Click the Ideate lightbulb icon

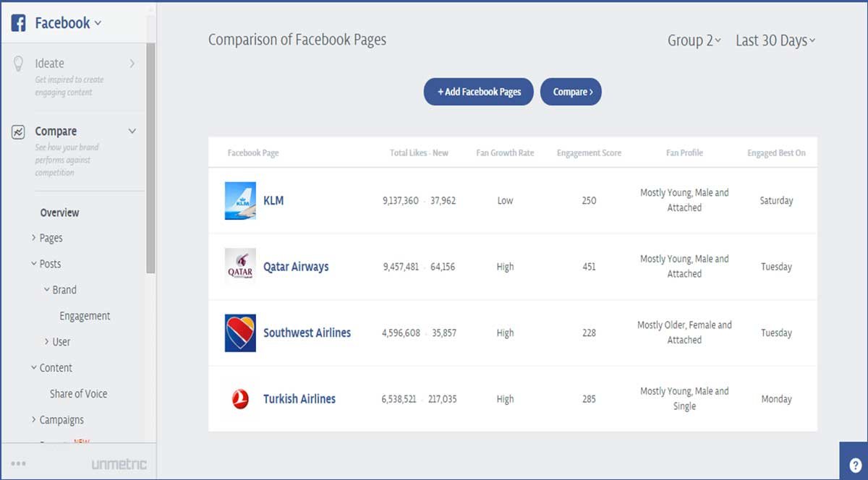pyautogui.click(x=19, y=64)
